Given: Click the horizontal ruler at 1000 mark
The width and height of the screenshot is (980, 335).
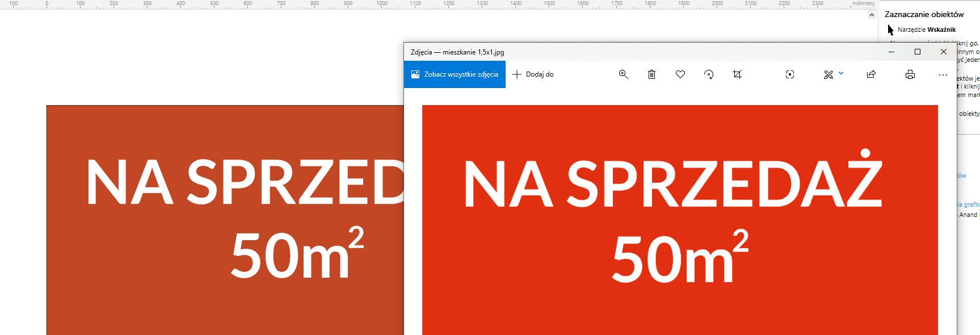Looking at the screenshot, I should coord(382,4).
